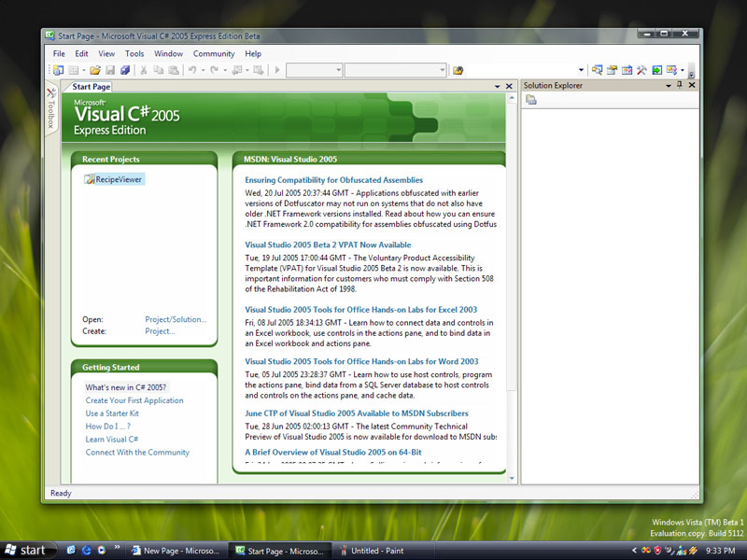Click the Navigate Forward icon
Screen dimensions: 747x560
(x=259, y=71)
